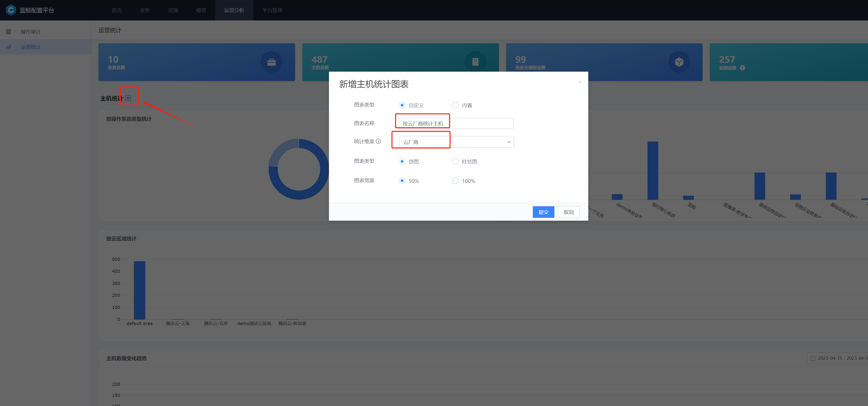
Task: Click the 实例总数 card showing 257
Action: [x=789, y=62]
